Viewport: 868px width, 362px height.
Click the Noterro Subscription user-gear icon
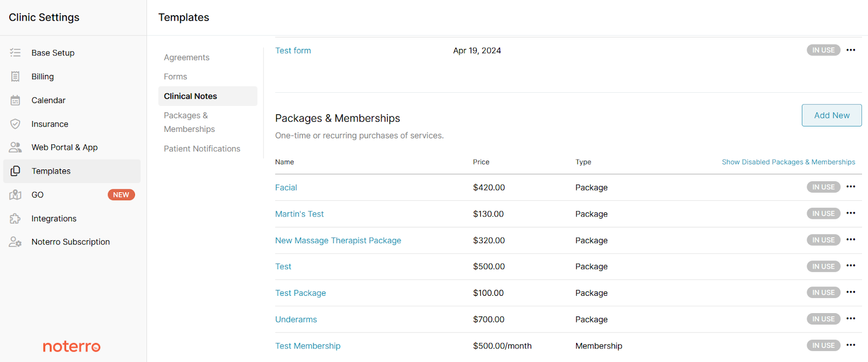click(x=15, y=242)
